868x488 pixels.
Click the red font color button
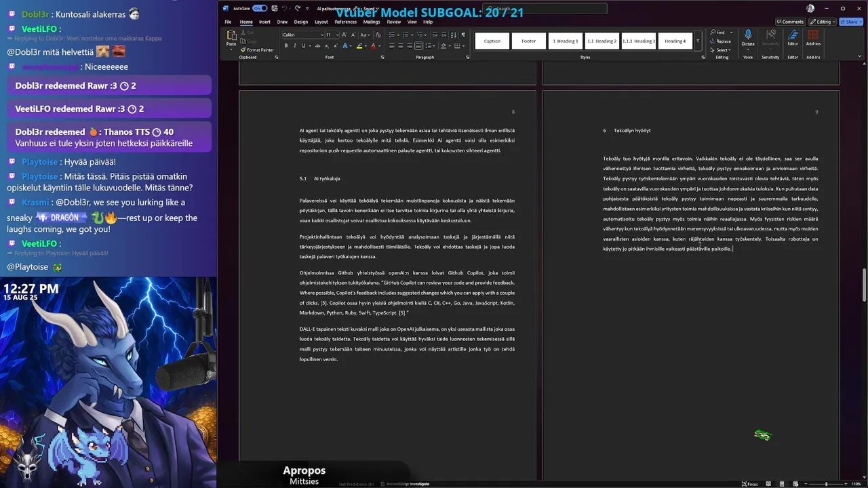point(374,45)
